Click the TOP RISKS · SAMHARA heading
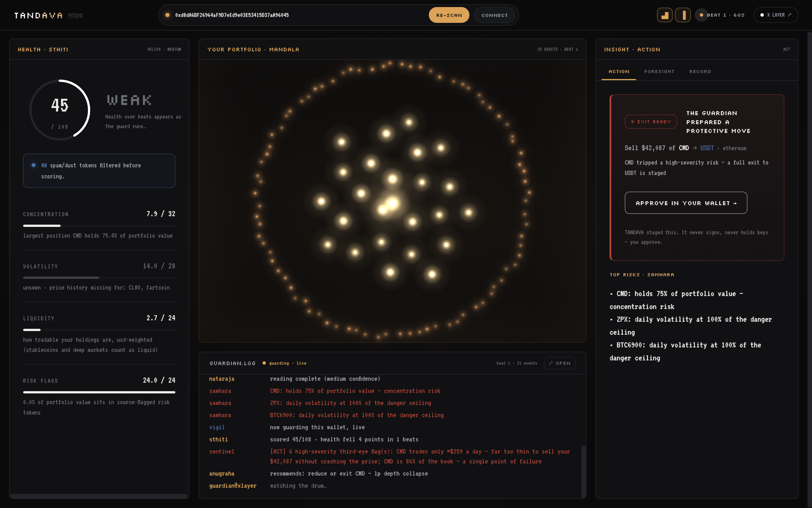Viewport: 812px width, 508px height. [x=641, y=275]
